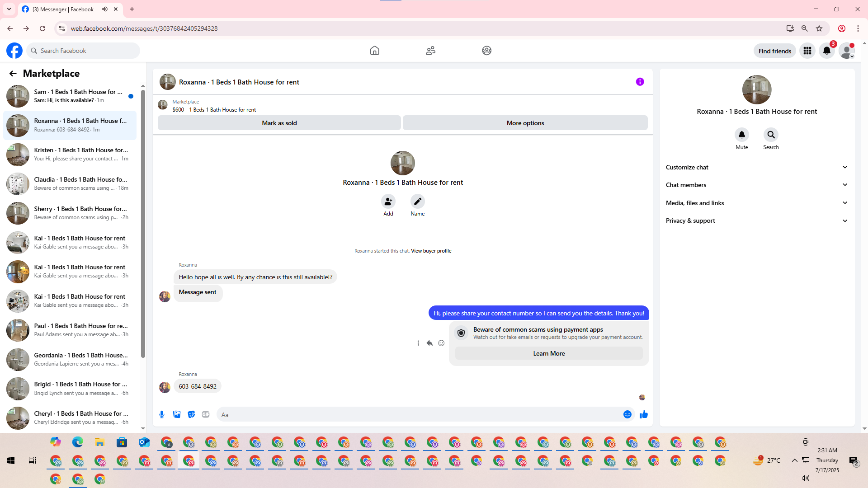
Task: Send a thumbs-up like
Action: point(644,414)
